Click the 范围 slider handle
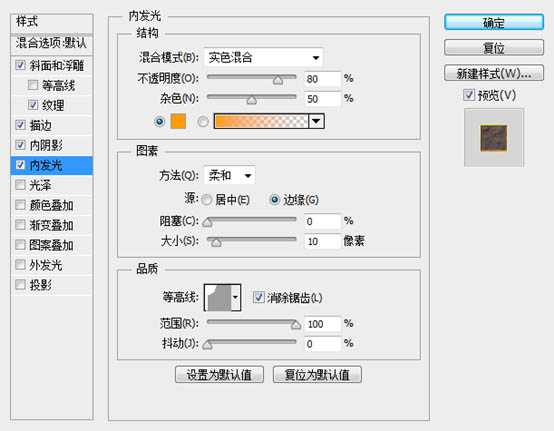 coord(296,325)
